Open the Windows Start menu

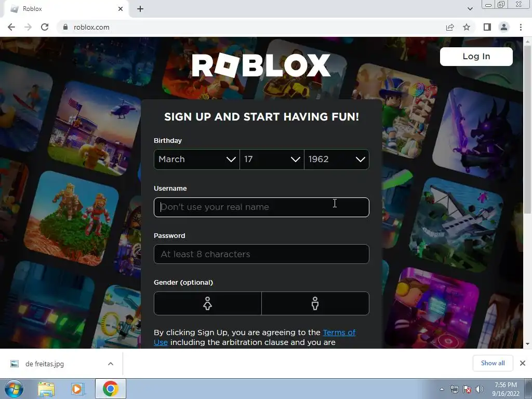coord(14,389)
